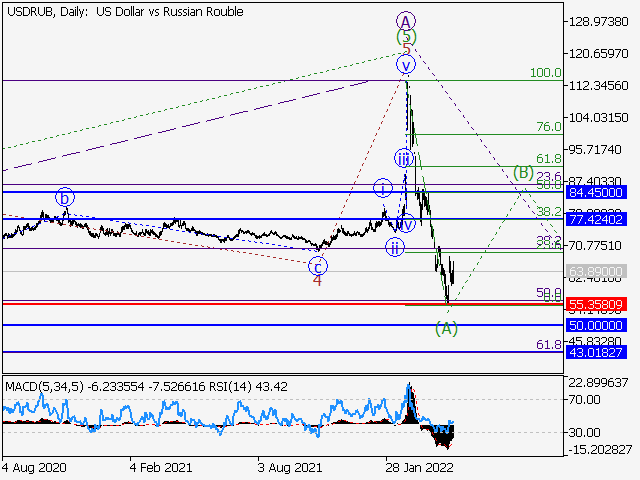The height and width of the screenshot is (480, 640).
Task: Click the blue 77.42402 price level tag
Action: tap(596, 220)
